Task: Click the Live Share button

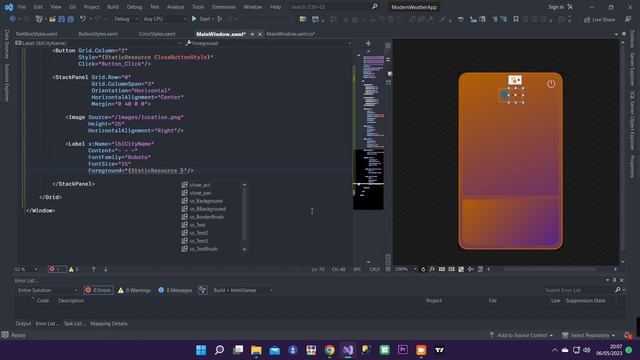Action: coord(599,20)
